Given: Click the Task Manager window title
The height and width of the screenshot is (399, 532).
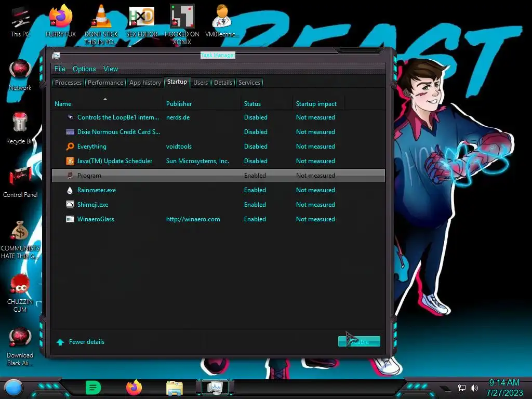Looking at the screenshot, I should coord(218,55).
